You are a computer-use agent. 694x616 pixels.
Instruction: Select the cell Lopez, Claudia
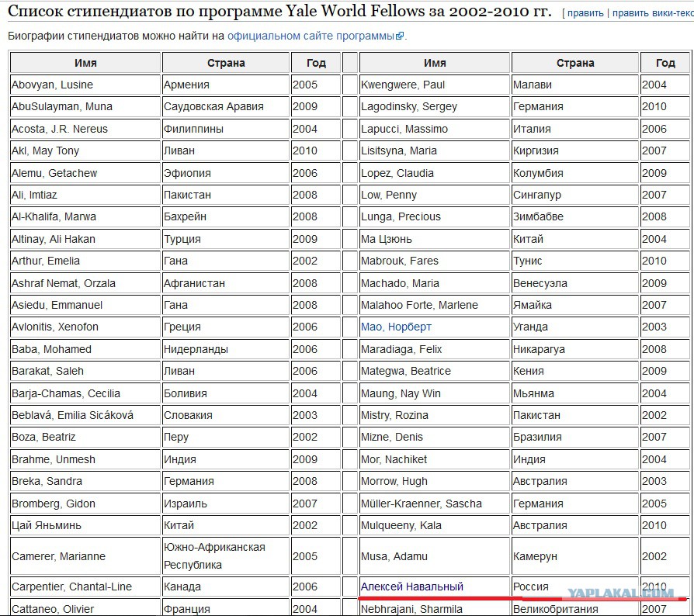click(x=435, y=173)
